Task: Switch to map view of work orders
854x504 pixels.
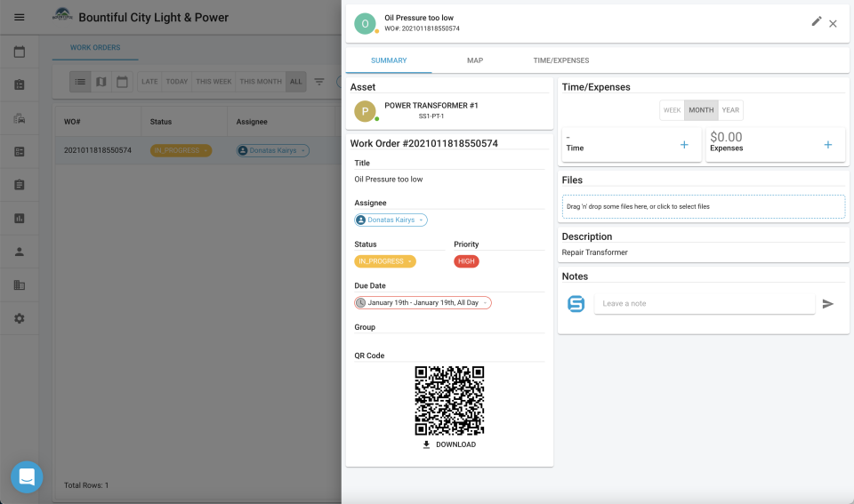Action: tap(101, 82)
